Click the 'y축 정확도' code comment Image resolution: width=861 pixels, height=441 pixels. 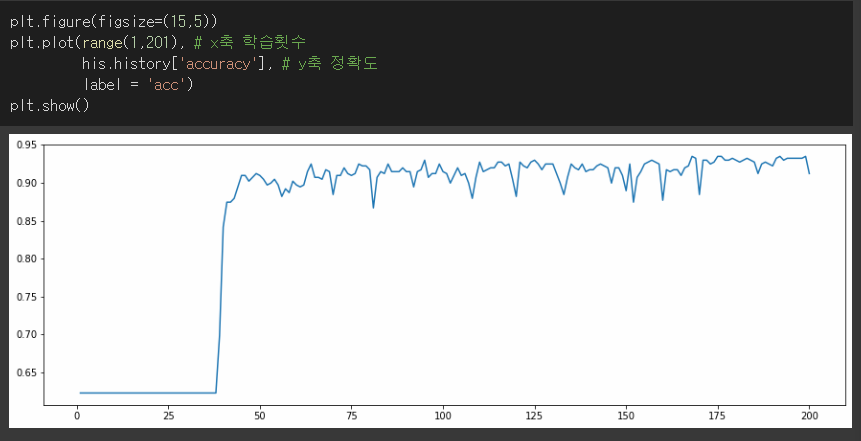tap(329, 64)
